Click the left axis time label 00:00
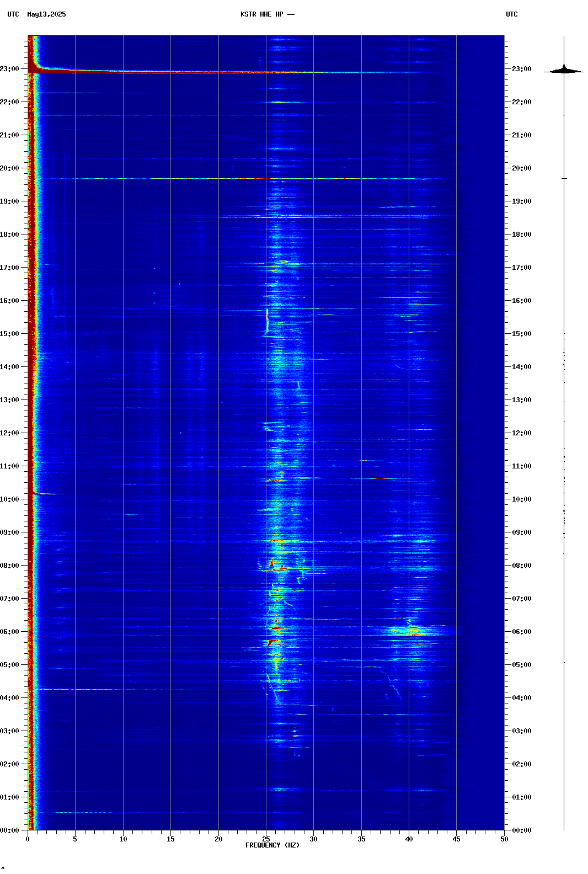Viewport: 588px width, 874px height. [x=9, y=830]
